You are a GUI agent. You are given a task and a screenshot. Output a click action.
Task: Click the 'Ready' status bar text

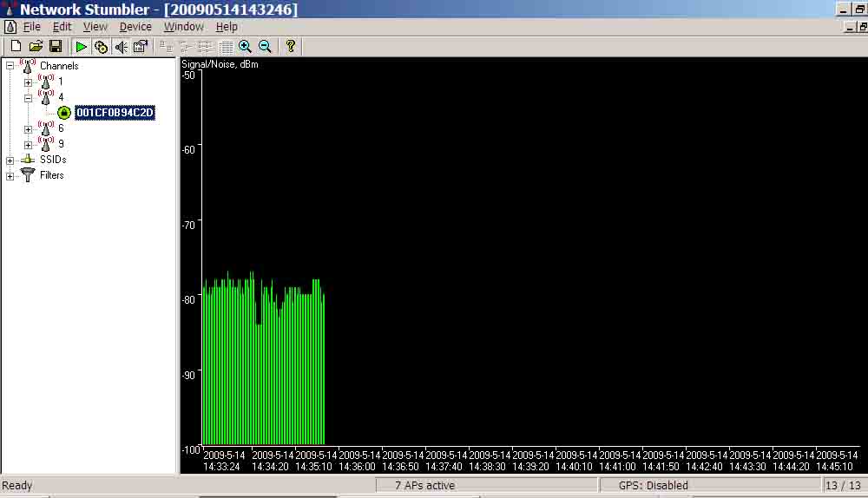[17, 486]
